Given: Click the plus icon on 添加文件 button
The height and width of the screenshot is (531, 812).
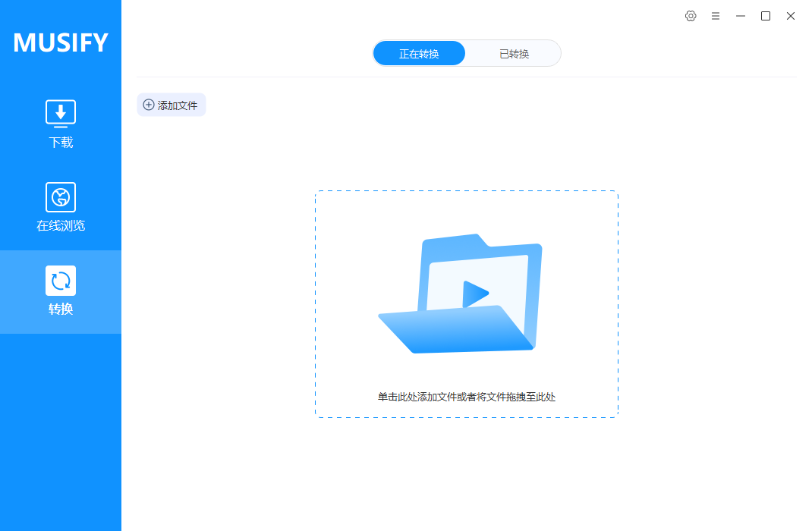Looking at the screenshot, I should 149,104.
